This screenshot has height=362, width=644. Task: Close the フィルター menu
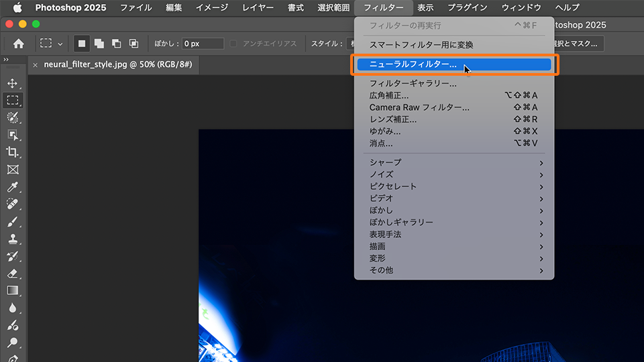tap(384, 7)
